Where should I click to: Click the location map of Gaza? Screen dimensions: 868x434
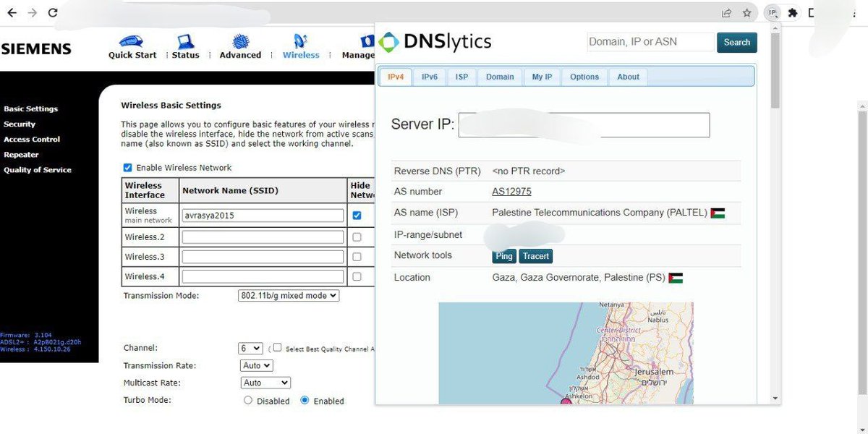pos(566,354)
